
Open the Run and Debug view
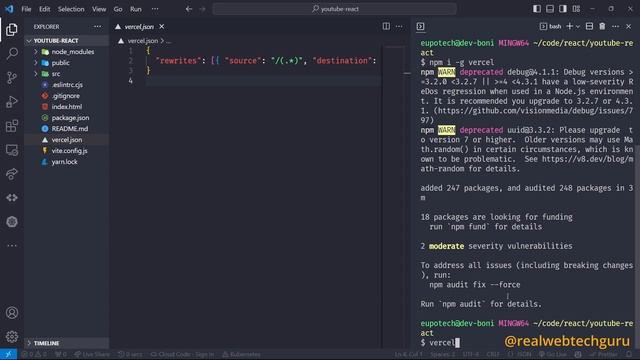[12, 102]
